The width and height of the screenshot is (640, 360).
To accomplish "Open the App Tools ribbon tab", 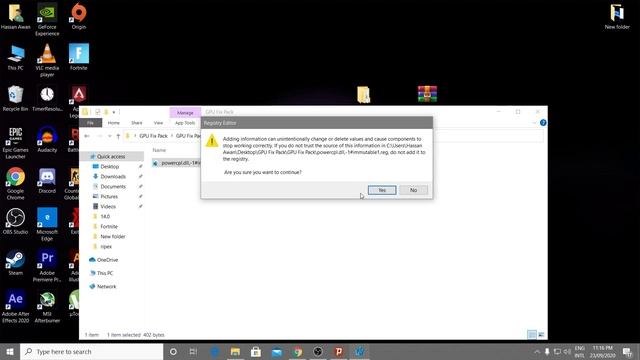I will coord(185,123).
